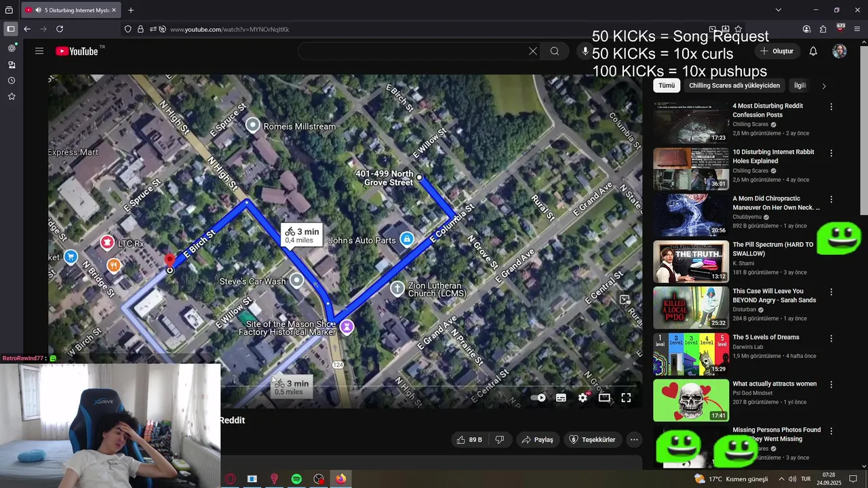Go back in browser history

(x=27, y=29)
